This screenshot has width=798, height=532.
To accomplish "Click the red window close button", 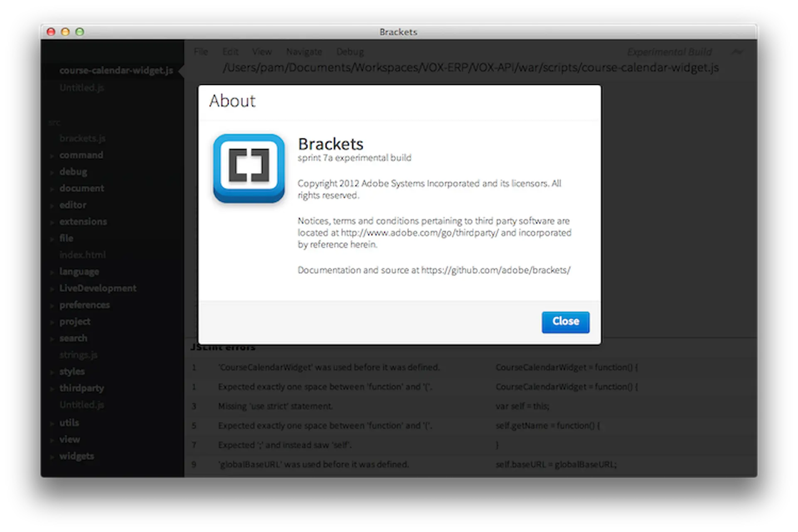I will click(51, 32).
